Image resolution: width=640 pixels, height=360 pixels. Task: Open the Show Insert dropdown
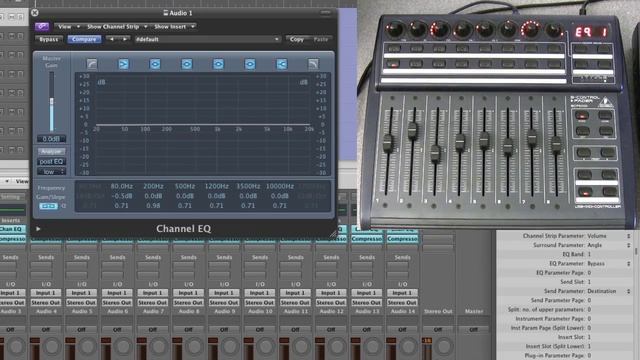pos(174,27)
